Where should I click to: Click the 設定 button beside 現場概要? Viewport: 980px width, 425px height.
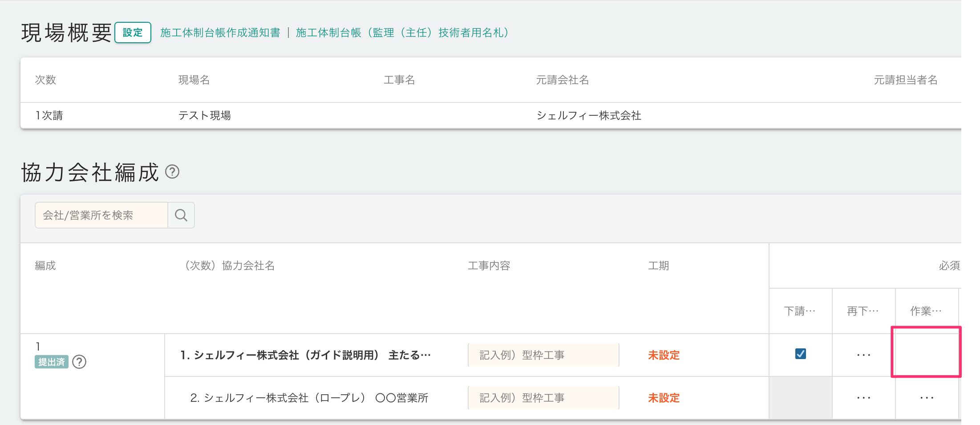pyautogui.click(x=133, y=33)
